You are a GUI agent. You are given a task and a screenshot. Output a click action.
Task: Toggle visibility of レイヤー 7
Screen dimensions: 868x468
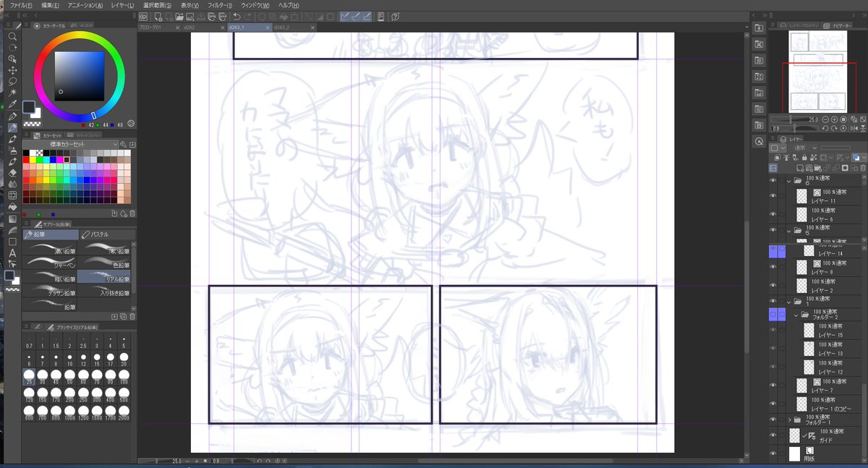pyautogui.click(x=773, y=386)
